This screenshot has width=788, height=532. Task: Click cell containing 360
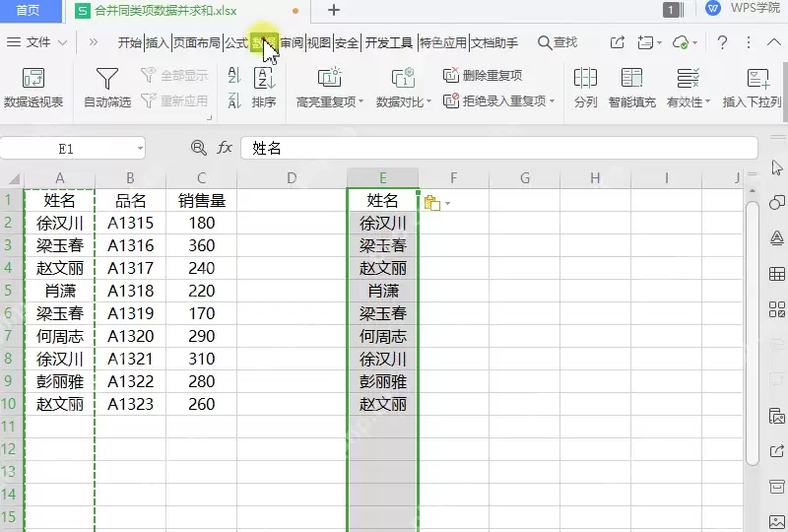point(201,245)
